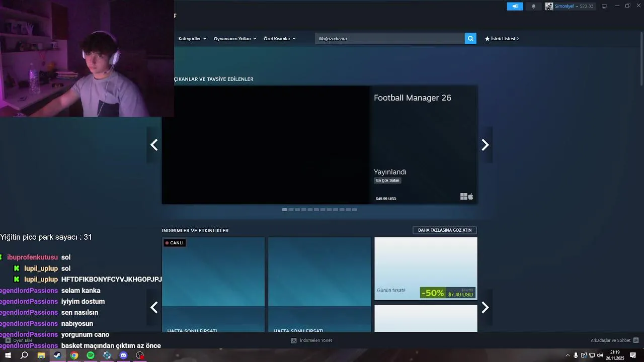This screenshot has width=644, height=362.
Task: Click the En Çok Satan tag
Action: 387,180
